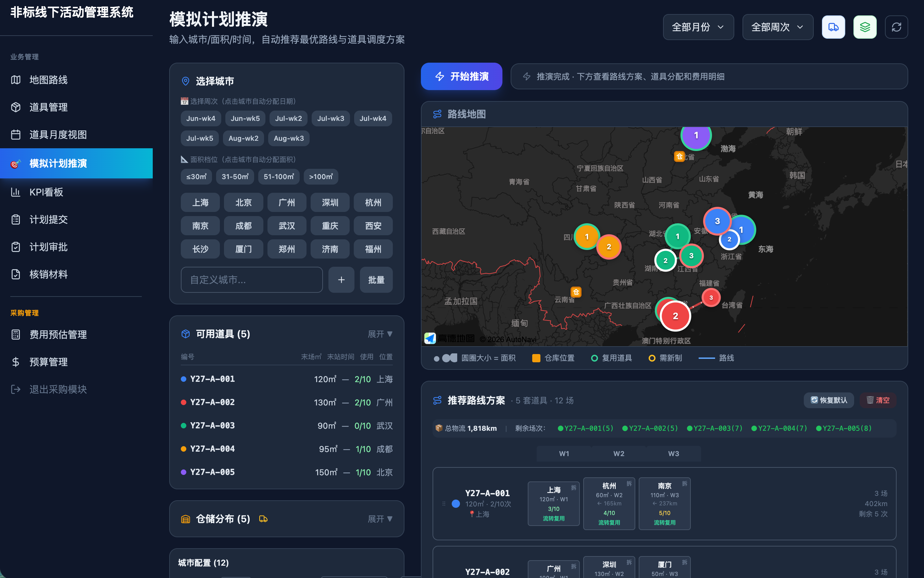
Task: Click the orange warehouse marker near 云南省
Action: pyautogui.click(x=576, y=292)
